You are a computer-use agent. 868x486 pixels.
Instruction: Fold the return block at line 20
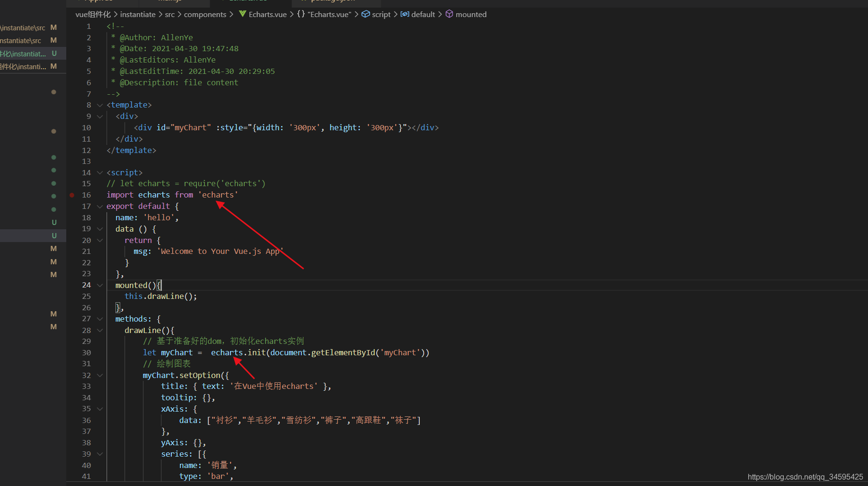click(100, 241)
